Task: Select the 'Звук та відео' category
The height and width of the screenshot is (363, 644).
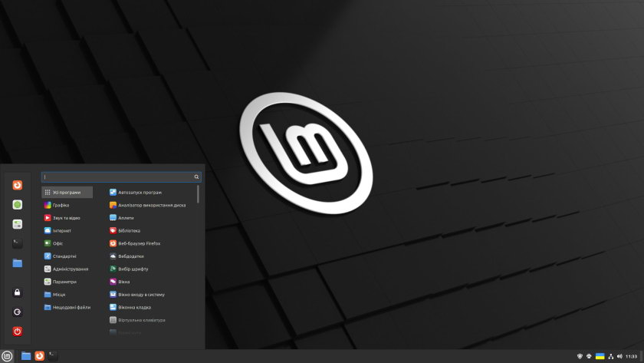Action: (x=67, y=218)
